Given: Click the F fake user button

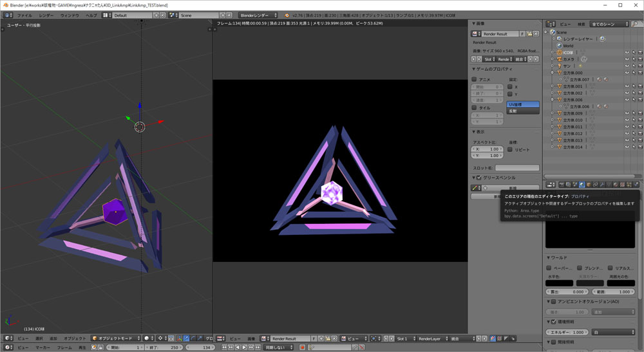Looking at the screenshot, I should pyautogui.click(x=522, y=33).
